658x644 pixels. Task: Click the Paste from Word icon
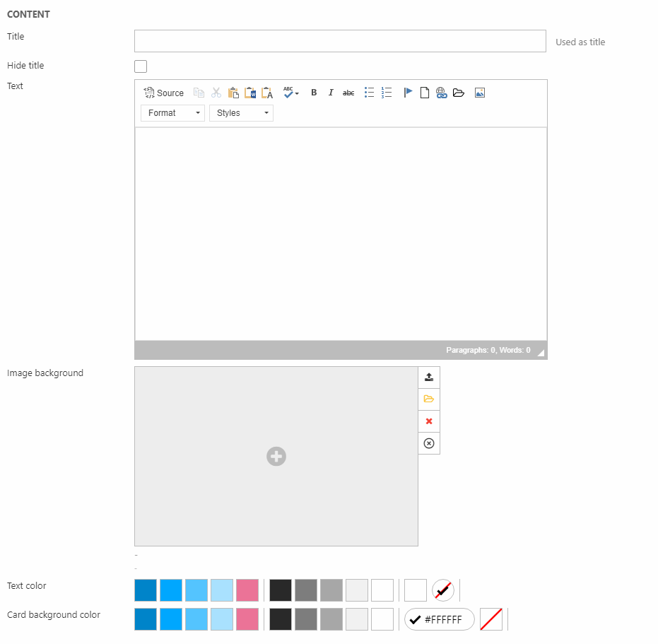(x=250, y=93)
